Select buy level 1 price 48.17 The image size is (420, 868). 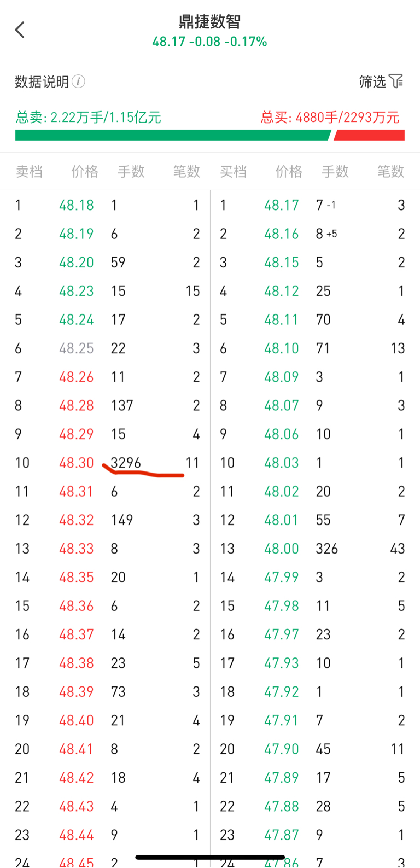pos(281,205)
